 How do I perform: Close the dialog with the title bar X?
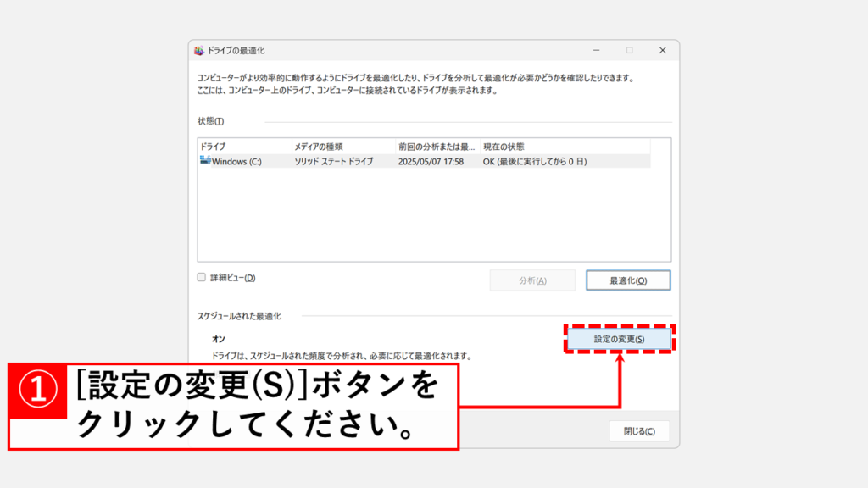(661, 51)
